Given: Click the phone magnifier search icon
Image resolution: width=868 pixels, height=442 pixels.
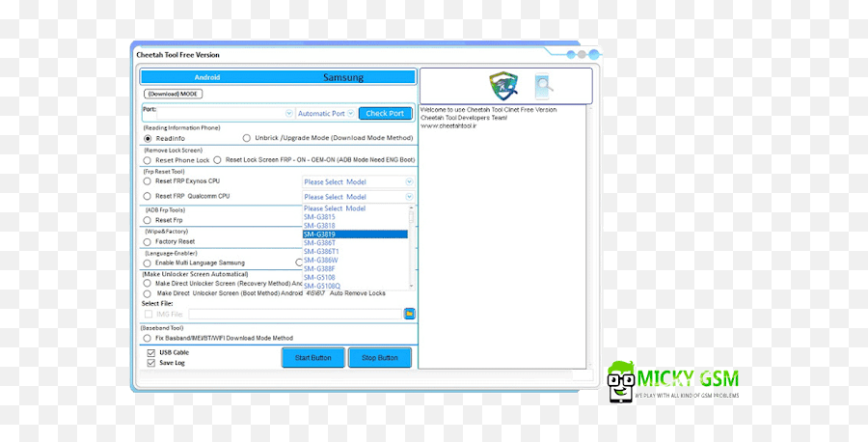Looking at the screenshot, I should point(543,86).
